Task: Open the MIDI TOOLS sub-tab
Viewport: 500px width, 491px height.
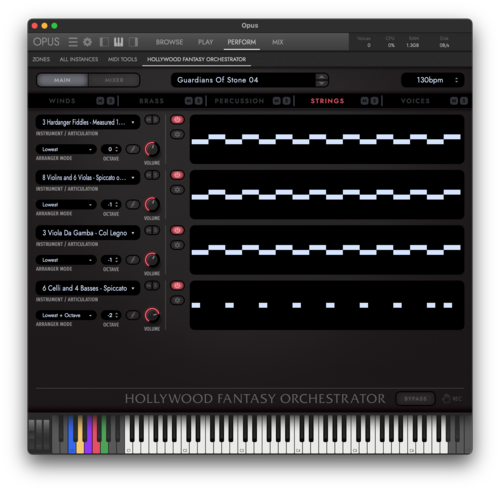Action: click(122, 59)
